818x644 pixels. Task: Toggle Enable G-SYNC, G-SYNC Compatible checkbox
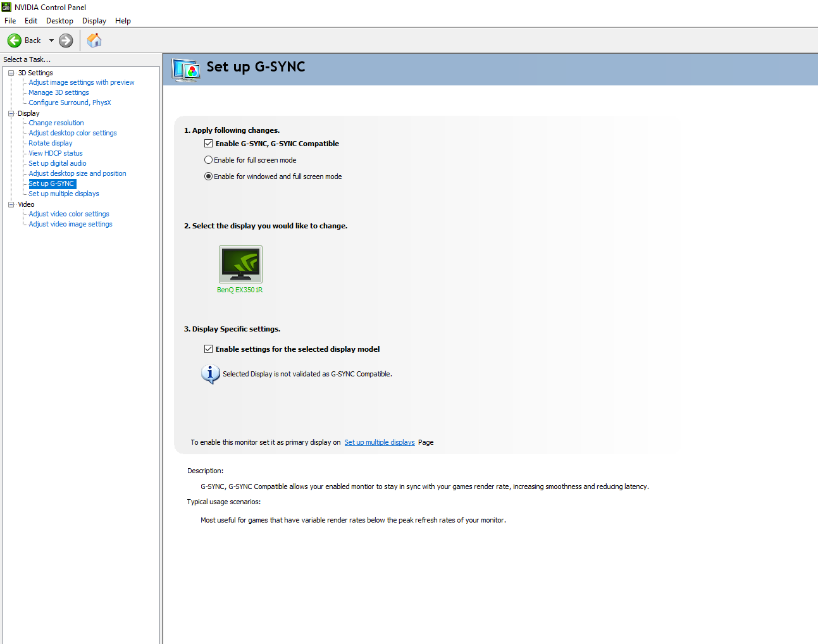click(208, 144)
